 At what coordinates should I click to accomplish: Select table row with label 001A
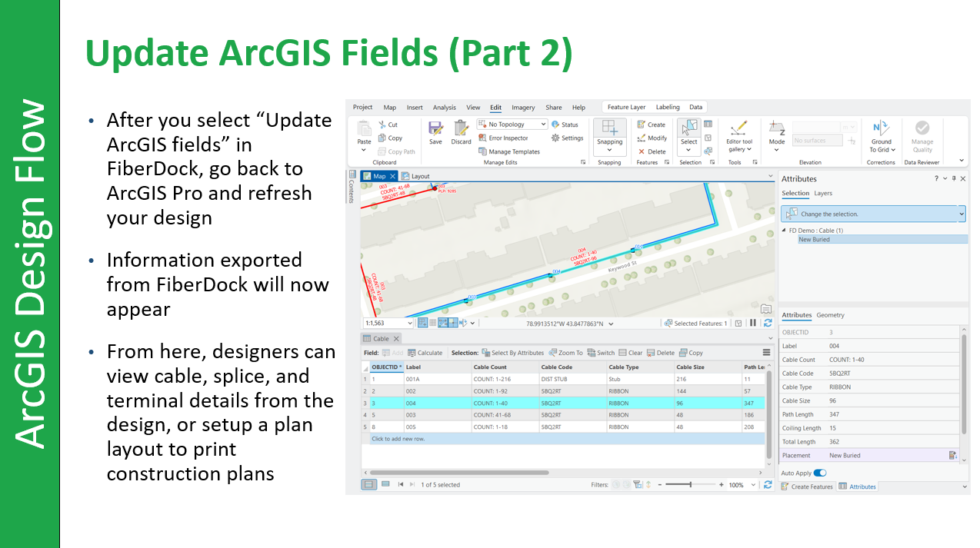[563, 379]
